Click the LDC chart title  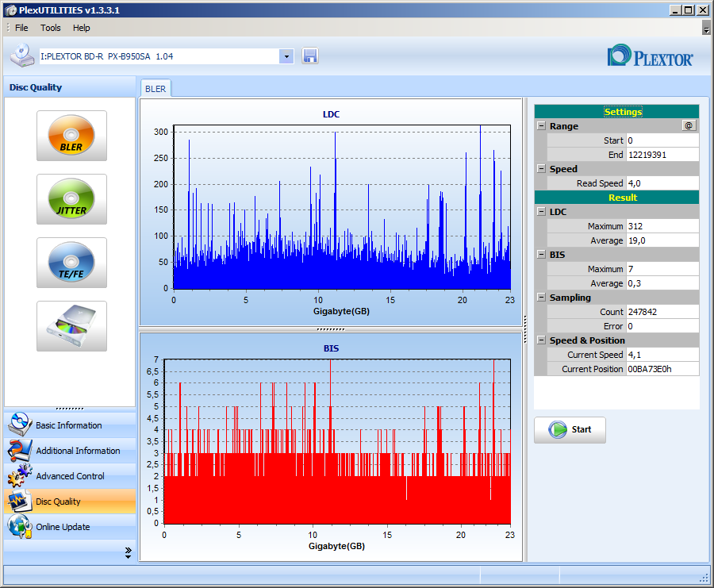[331, 114]
